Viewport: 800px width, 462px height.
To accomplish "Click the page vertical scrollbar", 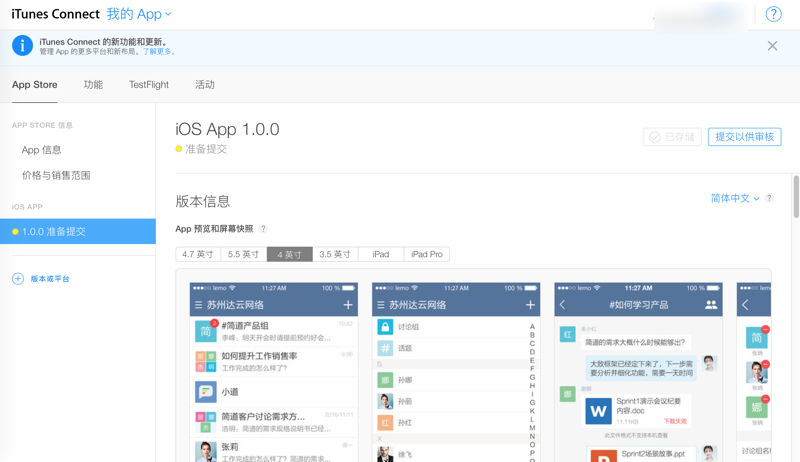I will (796, 197).
